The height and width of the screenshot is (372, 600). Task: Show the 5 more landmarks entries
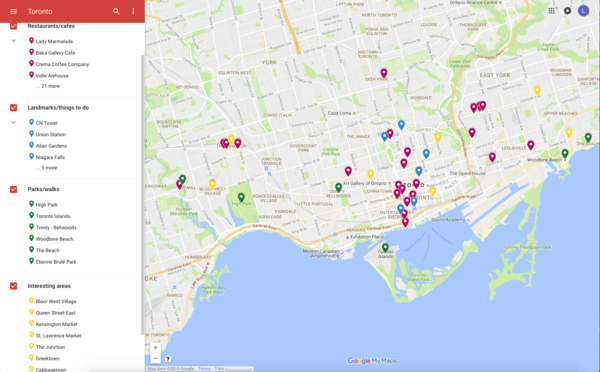point(47,168)
